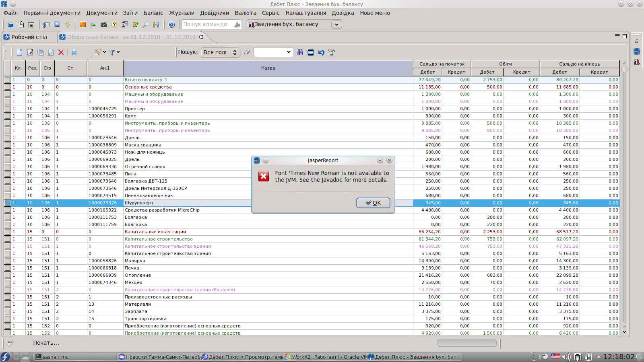Close the Оборотный баланс tab with X

201,37
